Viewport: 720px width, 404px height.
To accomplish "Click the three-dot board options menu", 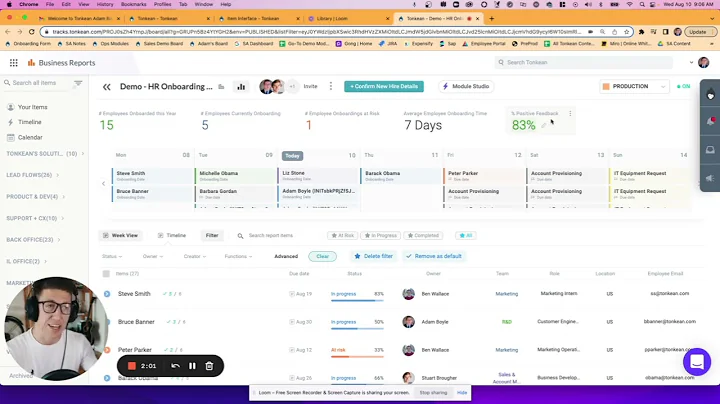I will tap(331, 86).
